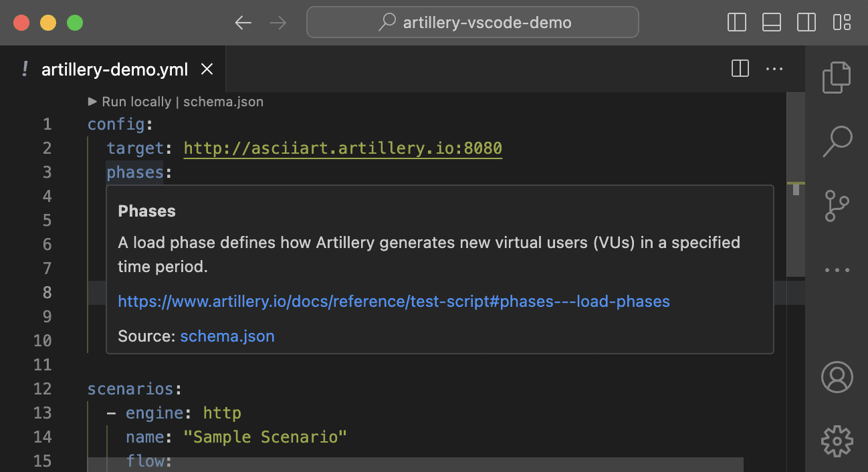Click the Split Editor Right icon

[740, 69]
